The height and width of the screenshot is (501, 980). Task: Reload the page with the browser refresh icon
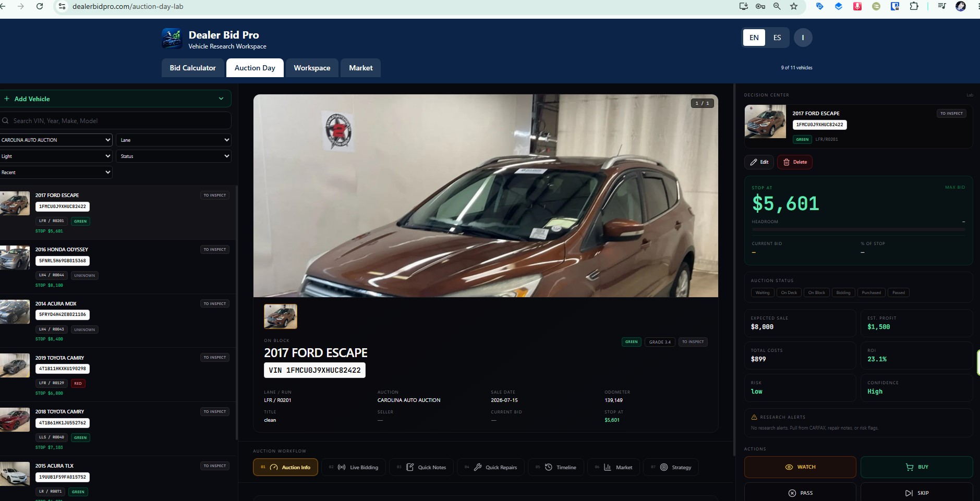(40, 6)
